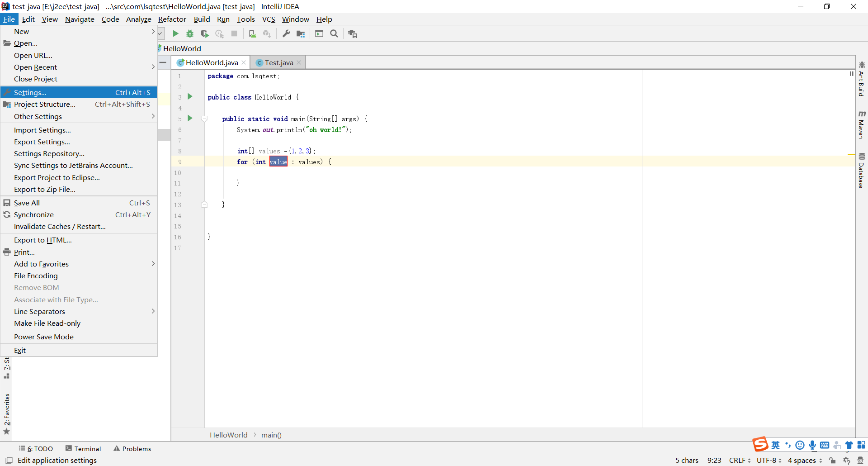Open the UTF-8 encoding dropdown

click(x=769, y=461)
